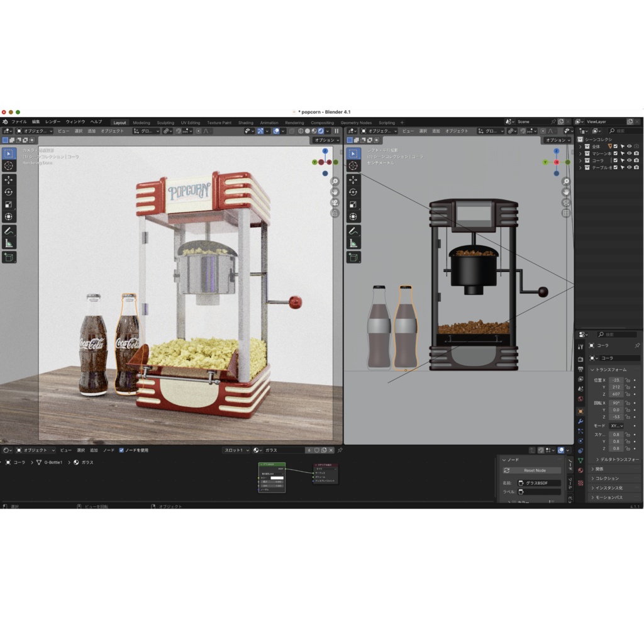Open the Physics properties tab
This screenshot has width=644, height=644.
[x=580, y=441]
